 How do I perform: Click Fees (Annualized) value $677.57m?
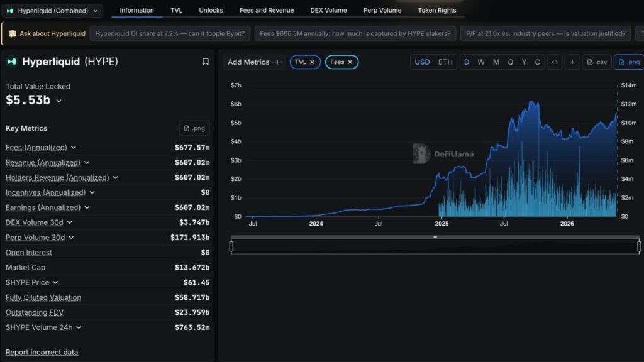(192, 147)
